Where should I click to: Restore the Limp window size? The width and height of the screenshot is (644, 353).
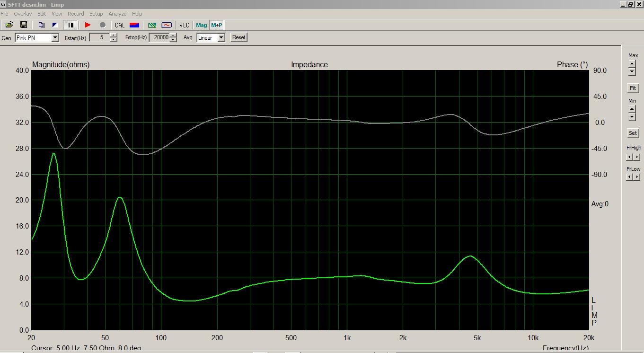tap(630, 4)
